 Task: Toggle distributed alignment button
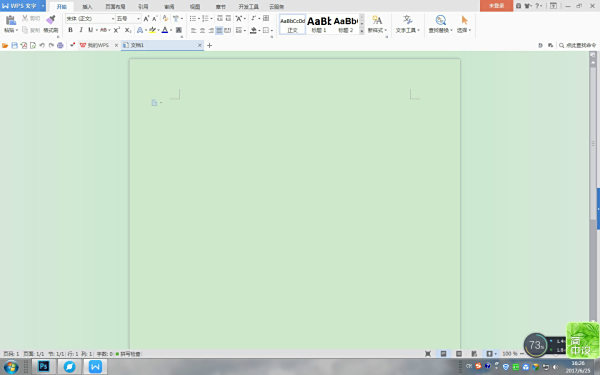pyautogui.click(x=228, y=30)
